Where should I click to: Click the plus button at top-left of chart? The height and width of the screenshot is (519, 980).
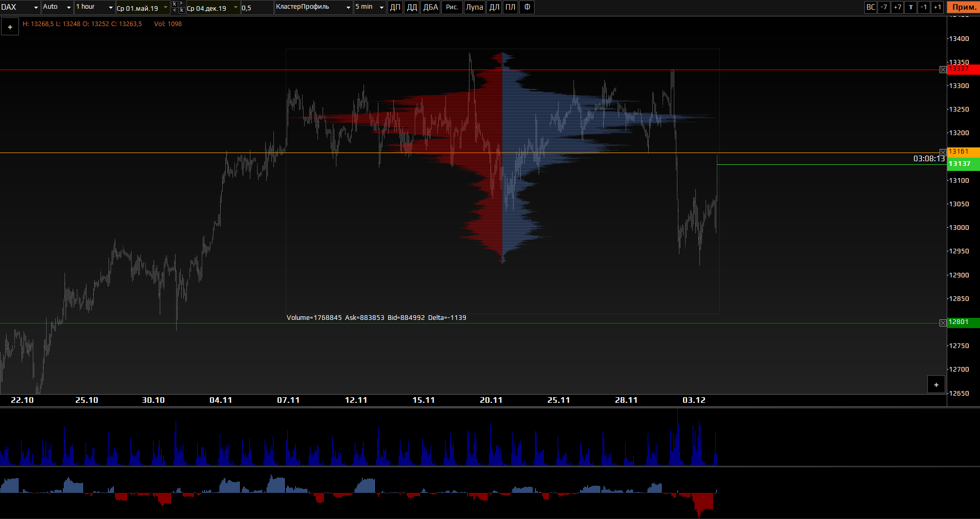(x=10, y=27)
